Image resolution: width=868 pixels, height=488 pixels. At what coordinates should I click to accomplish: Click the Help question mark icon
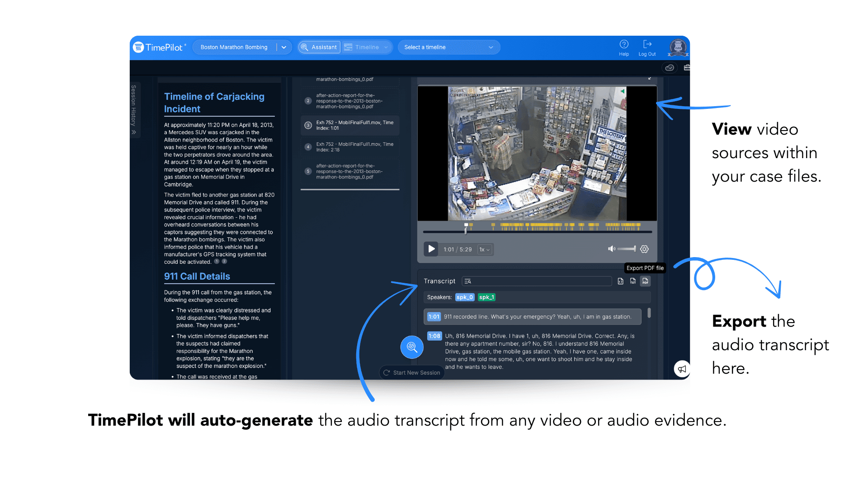(x=624, y=44)
